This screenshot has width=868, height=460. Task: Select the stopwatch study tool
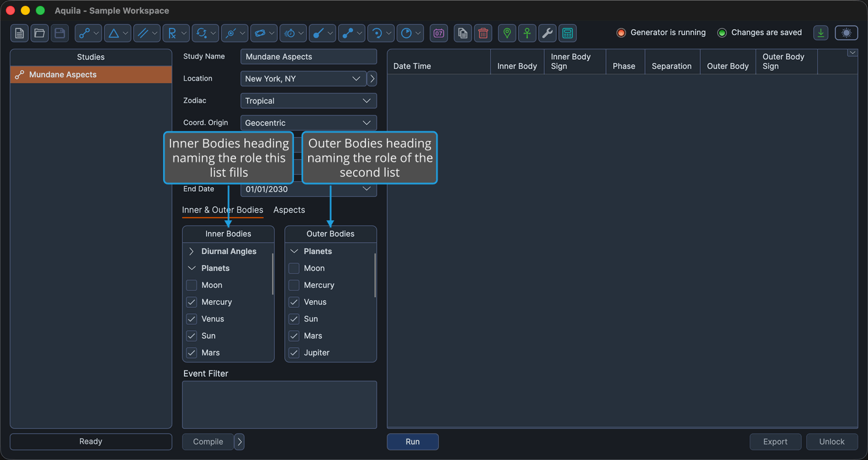tap(293, 33)
